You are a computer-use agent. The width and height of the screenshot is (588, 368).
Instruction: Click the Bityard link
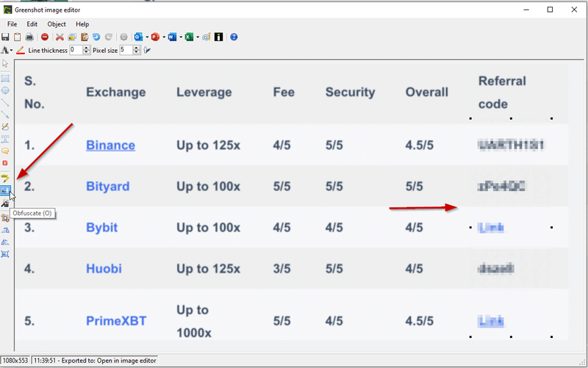click(x=107, y=187)
